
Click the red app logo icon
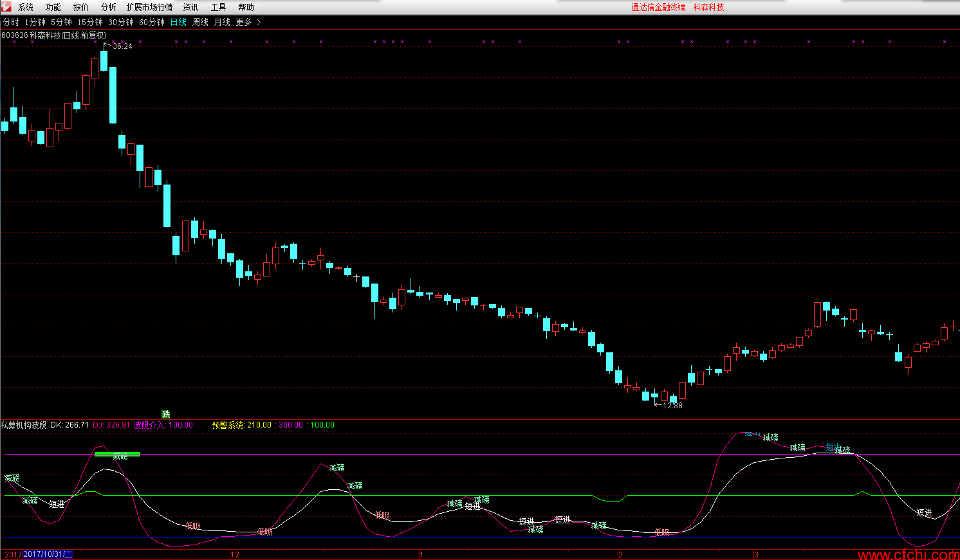(6, 7)
